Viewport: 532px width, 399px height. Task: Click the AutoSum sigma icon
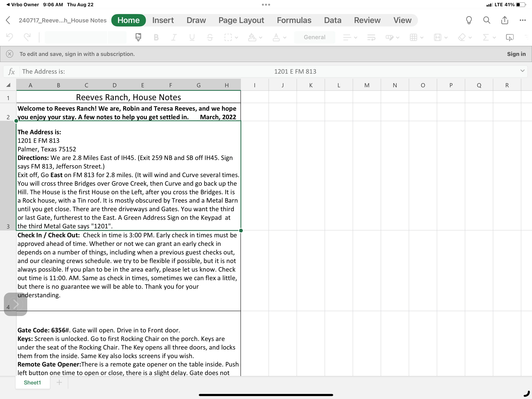[x=486, y=37]
